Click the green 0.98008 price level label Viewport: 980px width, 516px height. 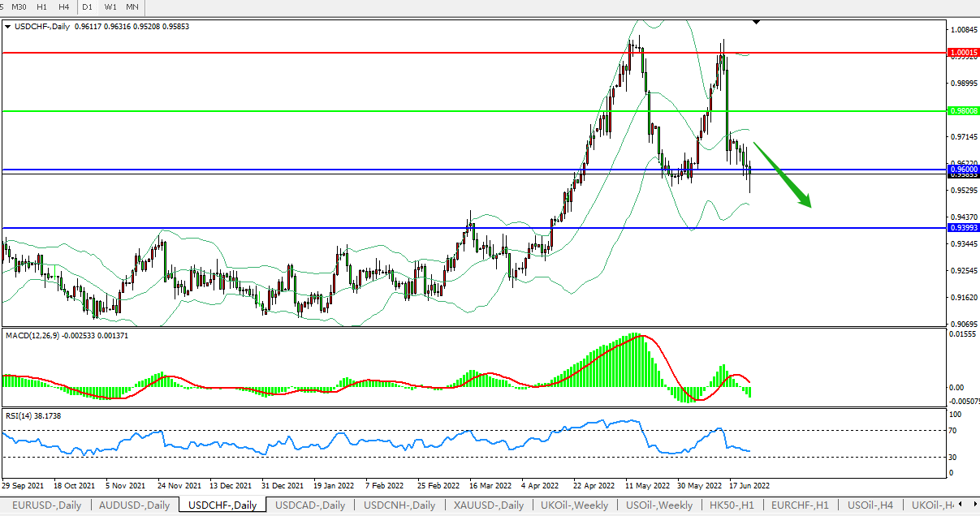[963, 110]
